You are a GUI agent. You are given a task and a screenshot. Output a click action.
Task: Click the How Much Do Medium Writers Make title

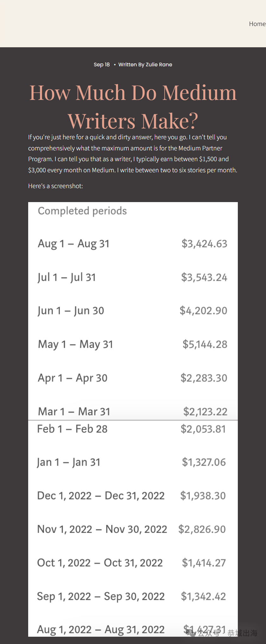(133, 107)
